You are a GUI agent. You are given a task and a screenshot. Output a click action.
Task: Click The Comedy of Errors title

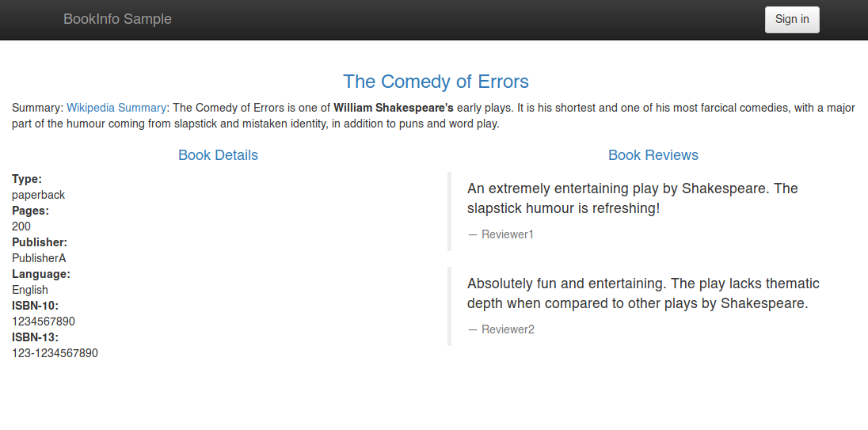pyautogui.click(x=436, y=82)
